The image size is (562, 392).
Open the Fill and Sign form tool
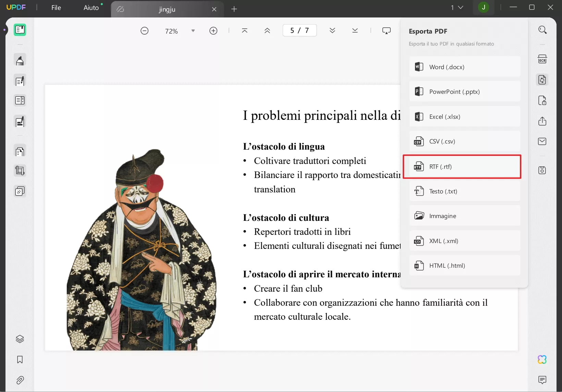[x=20, y=122]
